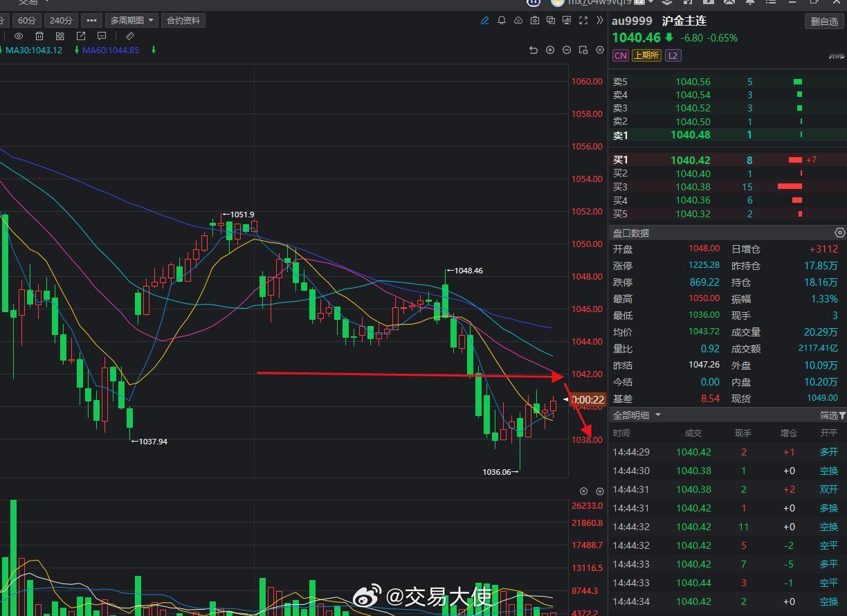847x616 pixels.
Task: Undo the chart view with the arrow icon
Action: pos(533,50)
